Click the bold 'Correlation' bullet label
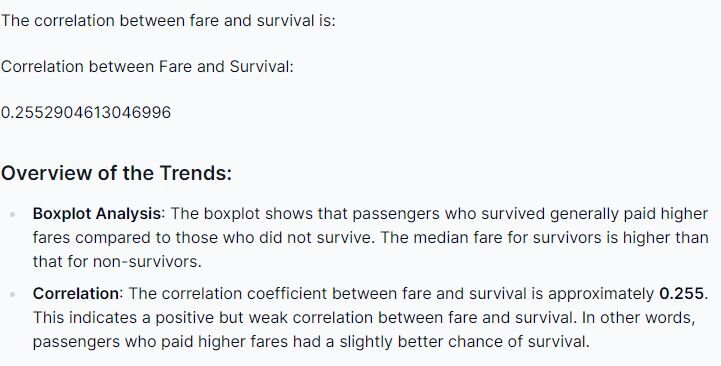721x366 pixels. coord(76,293)
